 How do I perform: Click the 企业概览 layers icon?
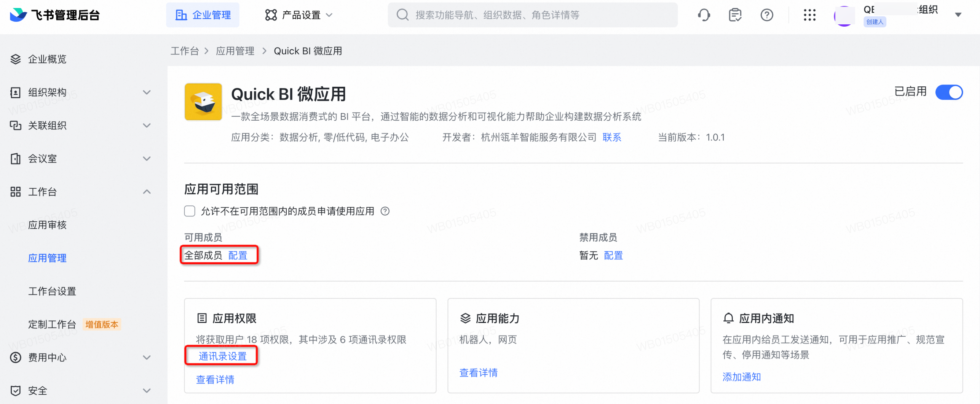[x=16, y=59]
